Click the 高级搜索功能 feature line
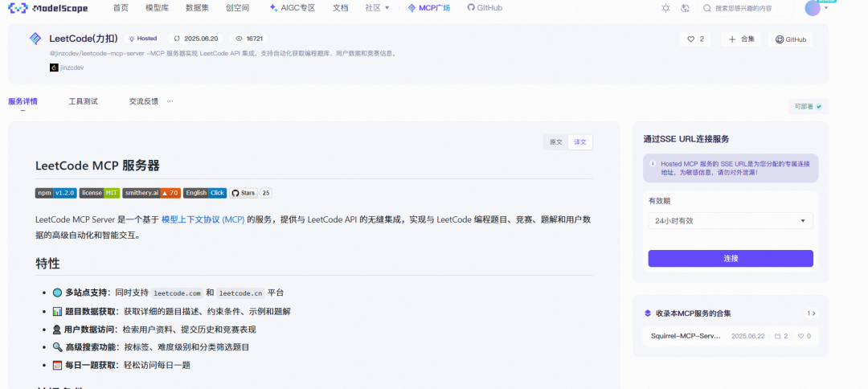The height and width of the screenshot is (389, 868). [151, 347]
